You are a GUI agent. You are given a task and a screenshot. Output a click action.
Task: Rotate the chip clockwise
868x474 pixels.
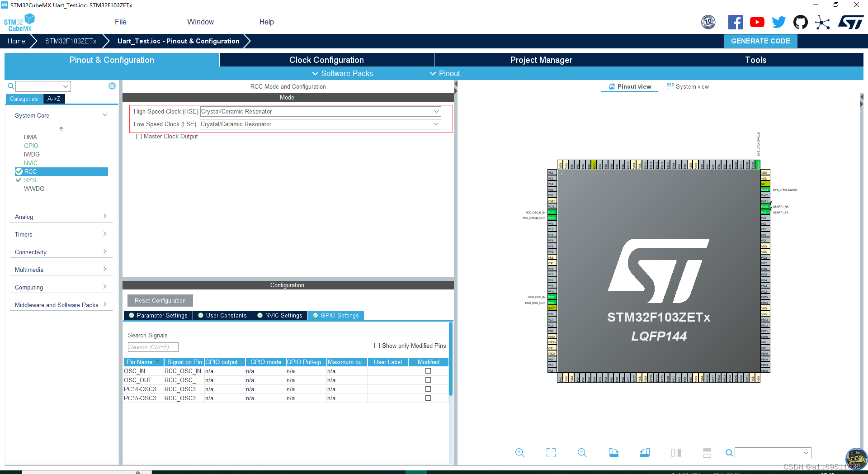pos(613,453)
